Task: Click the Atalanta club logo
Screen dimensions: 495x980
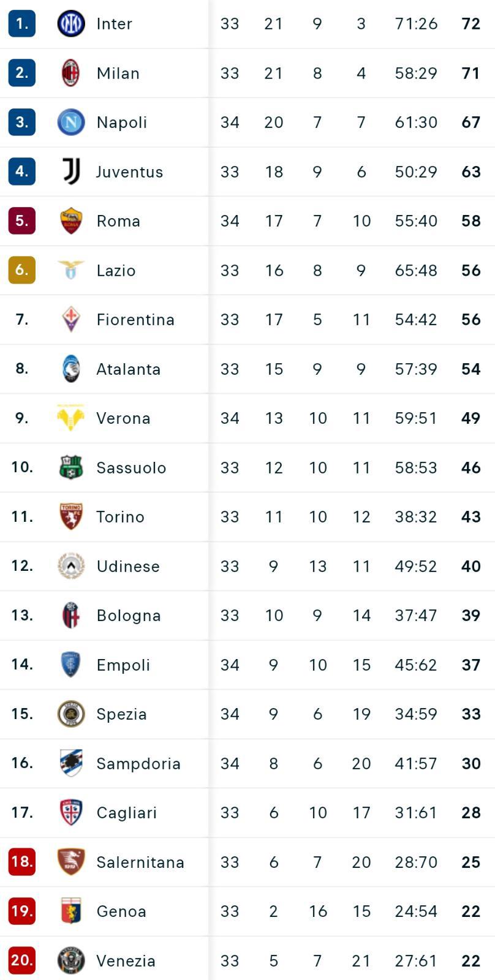Action: click(70, 369)
